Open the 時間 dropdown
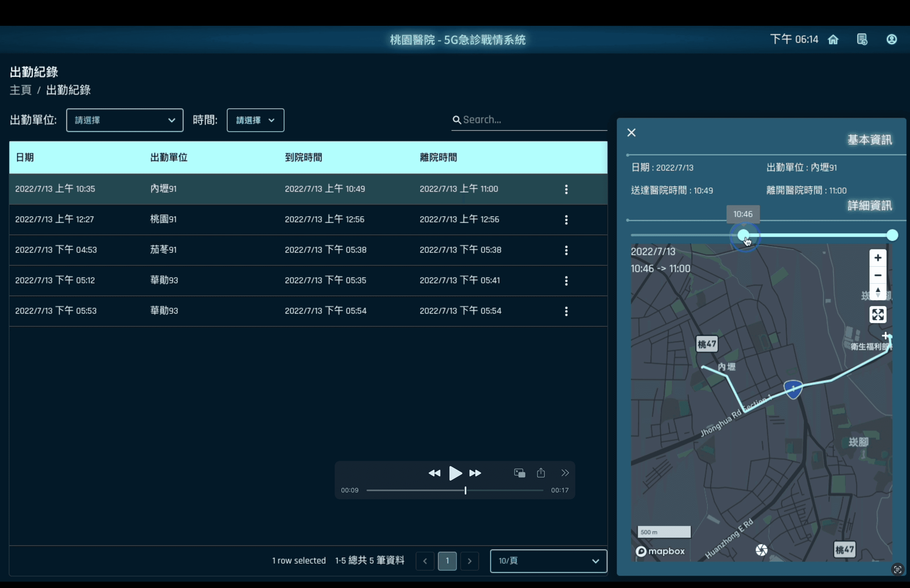Viewport: 910px width, 588px height. click(255, 120)
